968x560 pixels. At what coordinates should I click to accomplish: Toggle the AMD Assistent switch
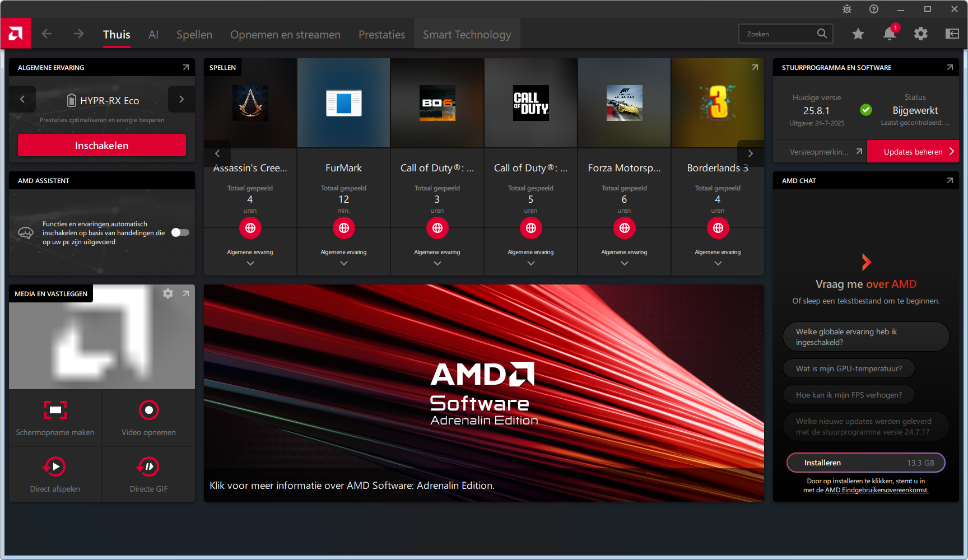point(180,232)
